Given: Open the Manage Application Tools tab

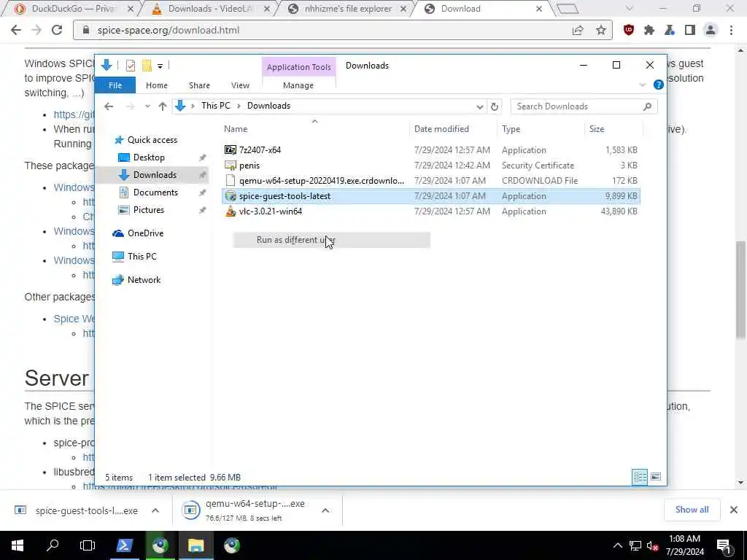Looking at the screenshot, I should click(298, 85).
